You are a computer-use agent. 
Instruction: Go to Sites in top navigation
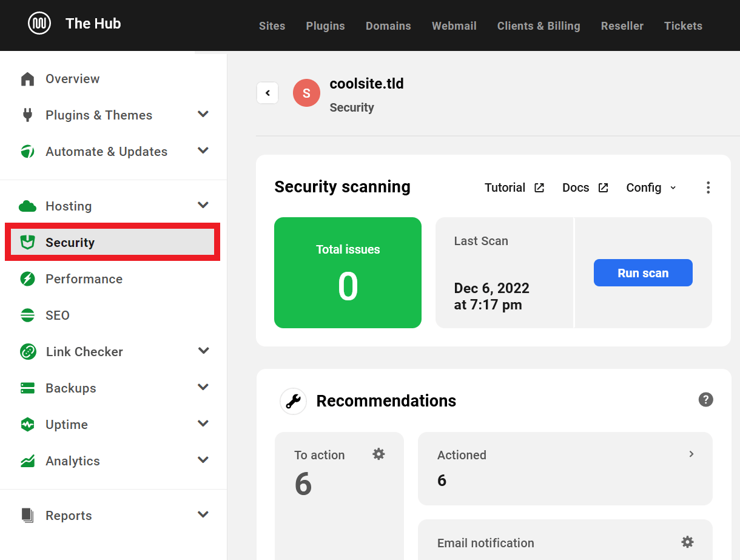pos(272,26)
